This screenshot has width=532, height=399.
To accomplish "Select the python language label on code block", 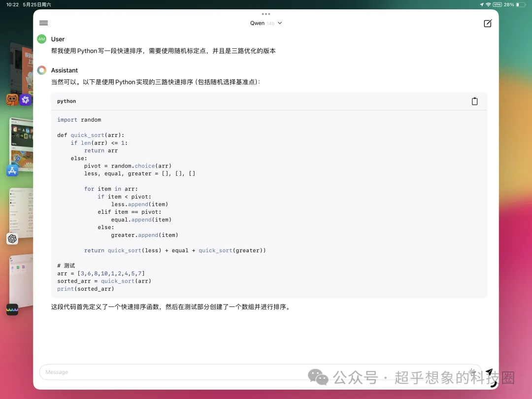I will click(x=66, y=101).
